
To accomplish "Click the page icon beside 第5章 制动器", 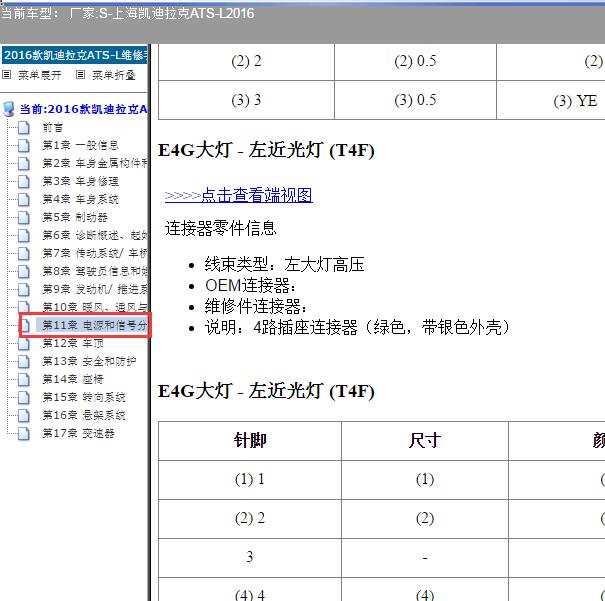I will click(x=24, y=217).
